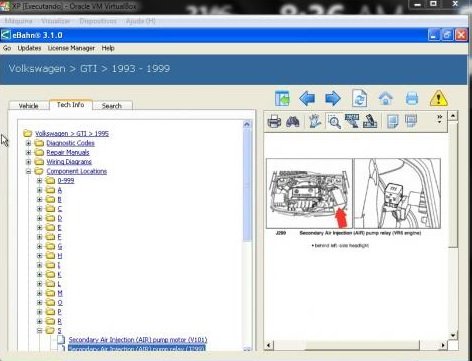This screenshot has width=472, height=361.
Task: Click the printer icon in viewer toolbar
Action: click(x=274, y=121)
